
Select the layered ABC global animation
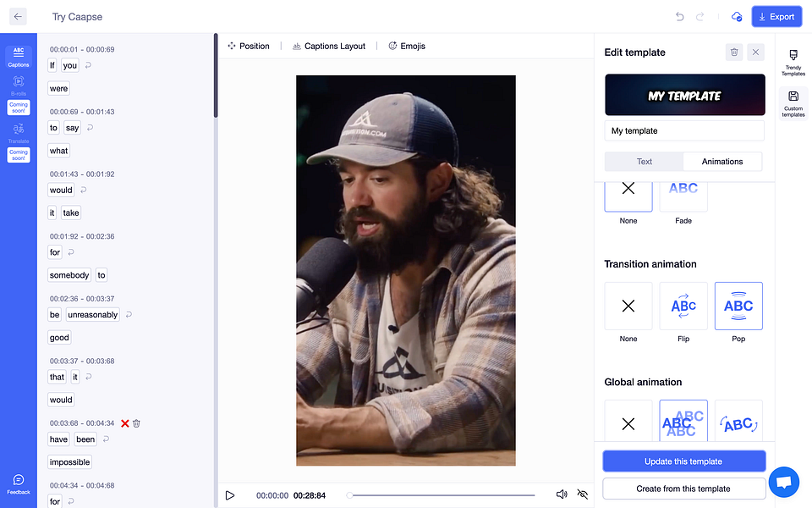683,421
